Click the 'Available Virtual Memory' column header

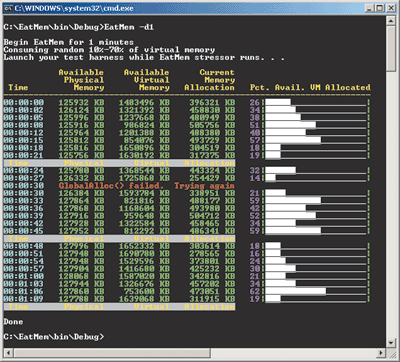coord(147,80)
